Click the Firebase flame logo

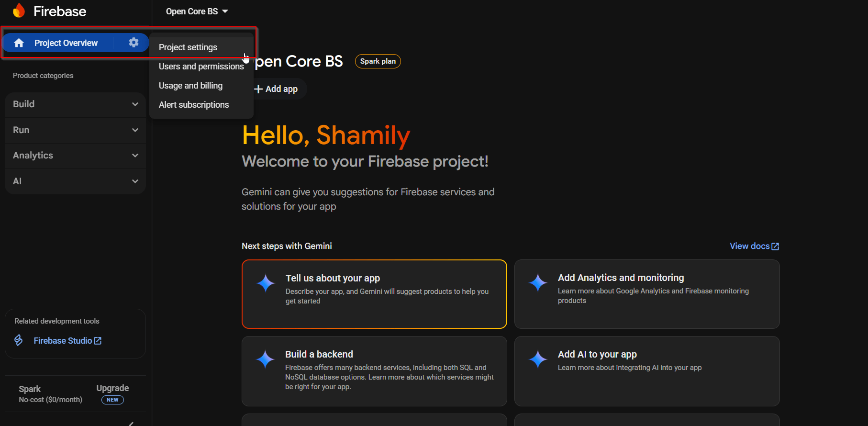[19, 11]
